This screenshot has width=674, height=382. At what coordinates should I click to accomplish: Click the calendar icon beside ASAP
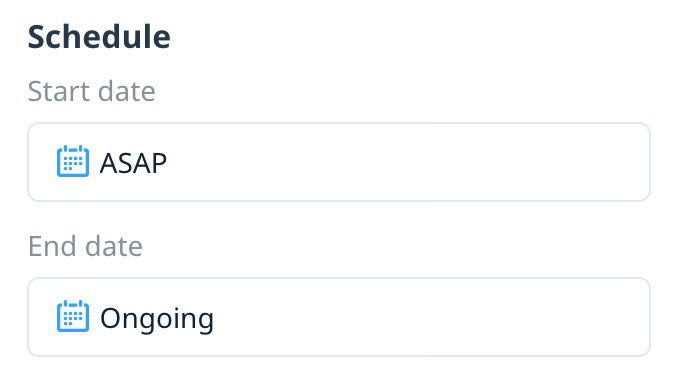73,161
